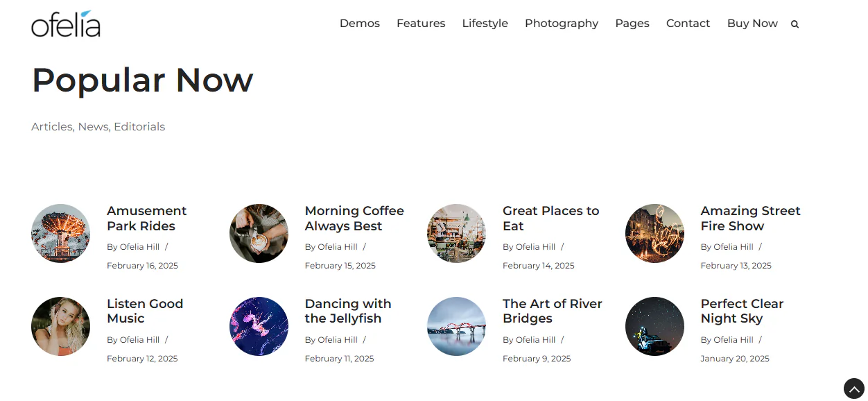The width and height of the screenshot is (868, 401).
Task: Click the ofelia site logo
Action: (x=65, y=23)
